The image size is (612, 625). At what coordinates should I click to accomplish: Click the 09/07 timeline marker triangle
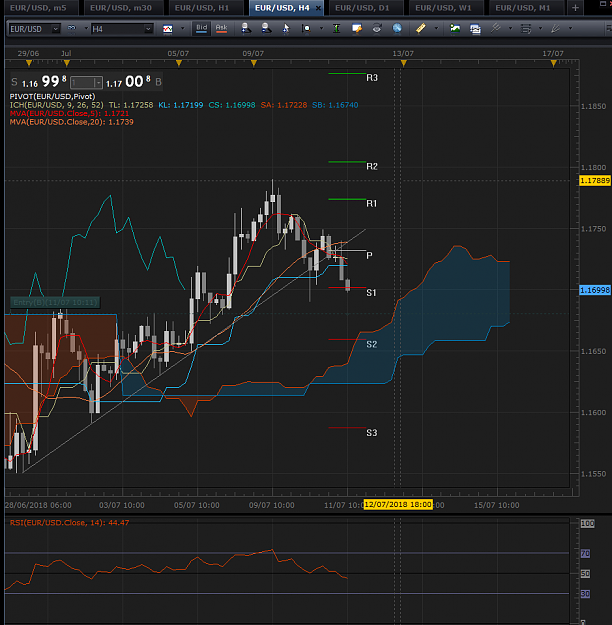254,63
